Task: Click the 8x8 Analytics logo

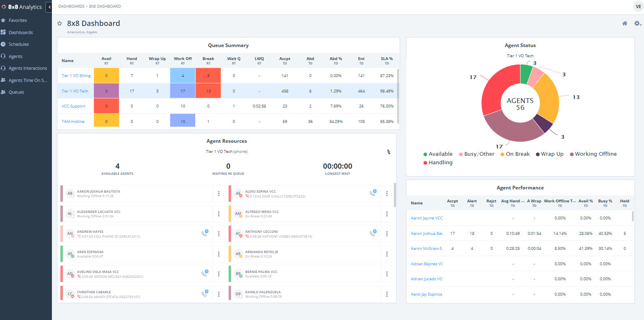Action: tap(22, 7)
